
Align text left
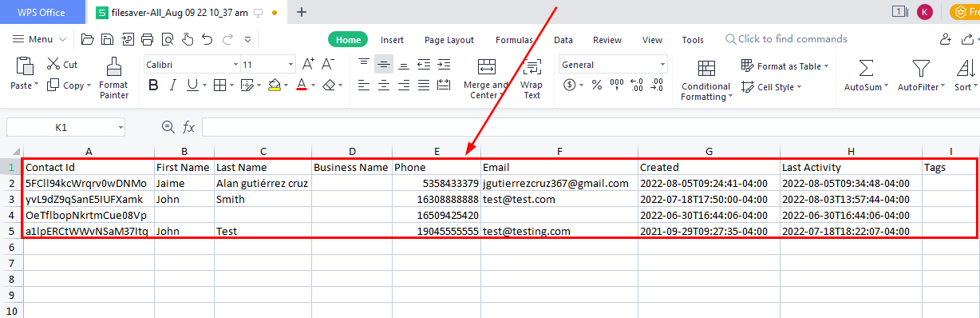click(364, 85)
